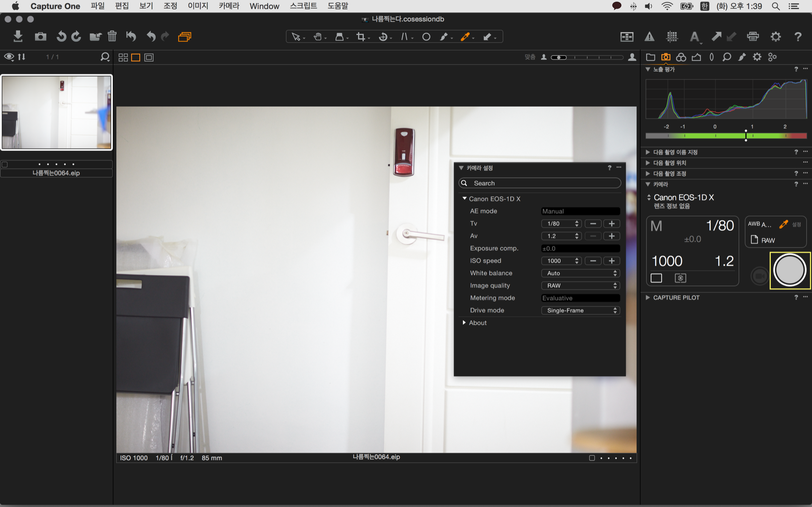The image size is (812, 507).
Task: Adjust the thumbnail zoom slider
Action: pos(559,57)
